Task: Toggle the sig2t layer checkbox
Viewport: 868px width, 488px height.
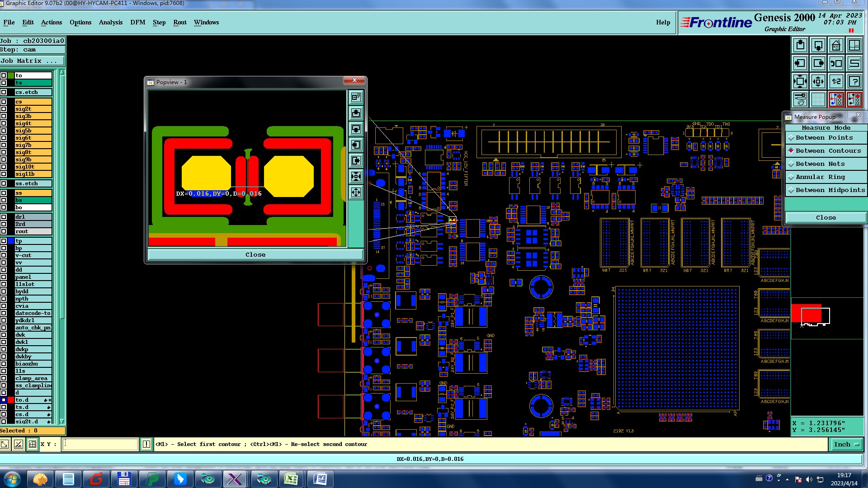Action: 4,109
